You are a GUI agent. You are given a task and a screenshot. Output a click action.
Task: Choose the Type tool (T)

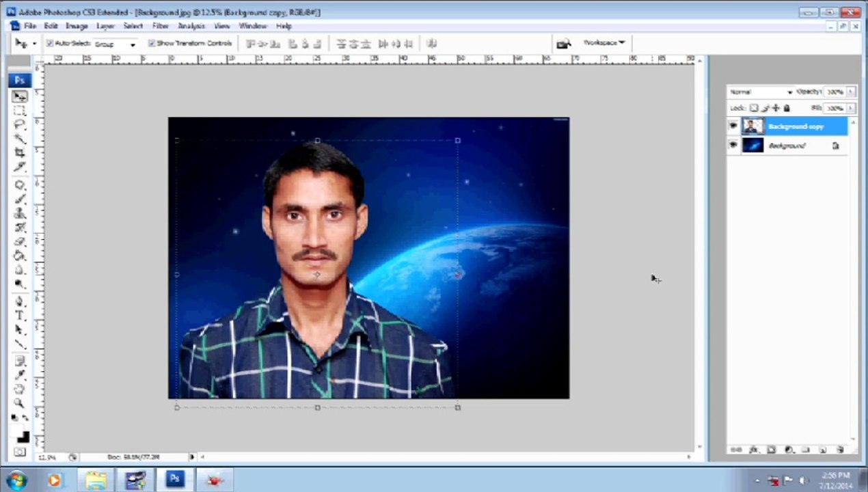click(x=20, y=315)
